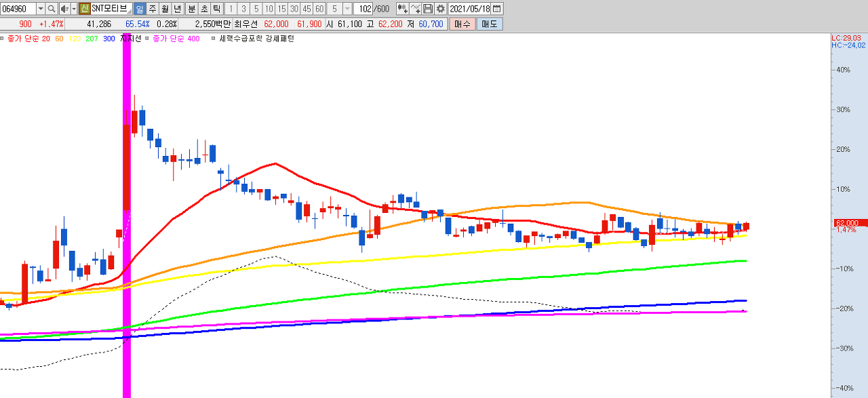Click the low price value 60,700
Viewport: 868px width, 398px height.
(x=431, y=24)
